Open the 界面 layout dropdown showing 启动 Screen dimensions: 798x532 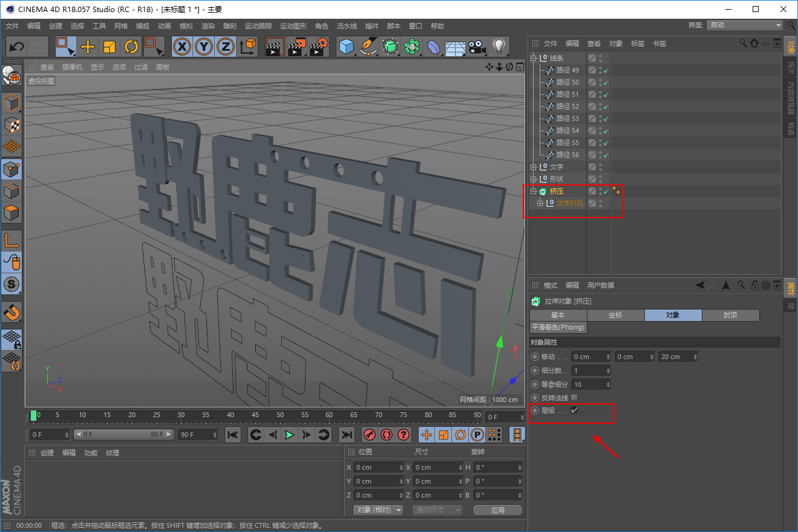(746, 25)
